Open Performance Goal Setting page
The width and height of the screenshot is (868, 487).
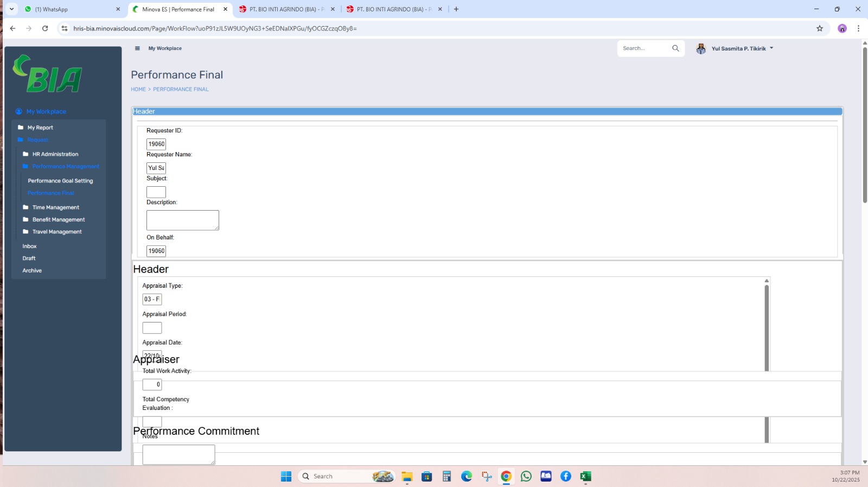pyautogui.click(x=60, y=181)
